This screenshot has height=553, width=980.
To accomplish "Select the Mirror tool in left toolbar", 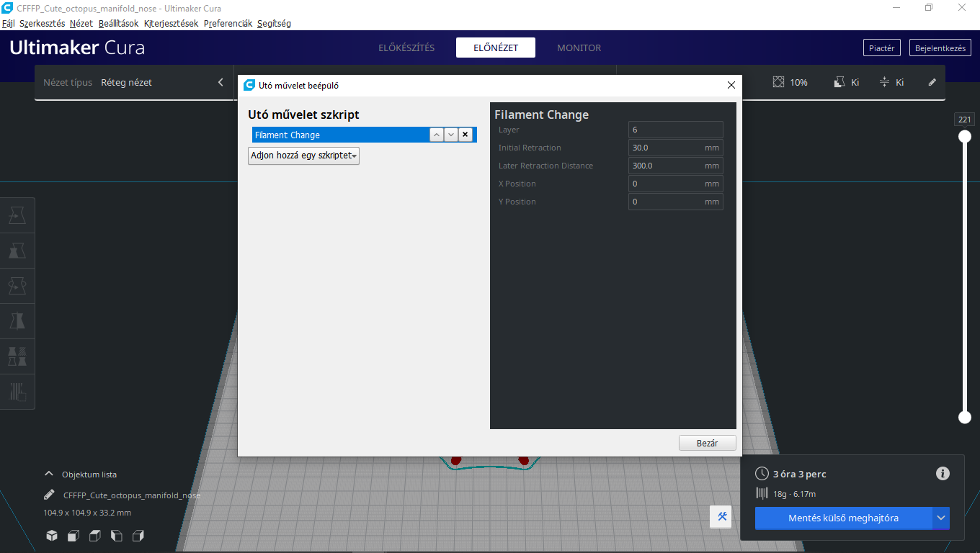I will point(17,321).
